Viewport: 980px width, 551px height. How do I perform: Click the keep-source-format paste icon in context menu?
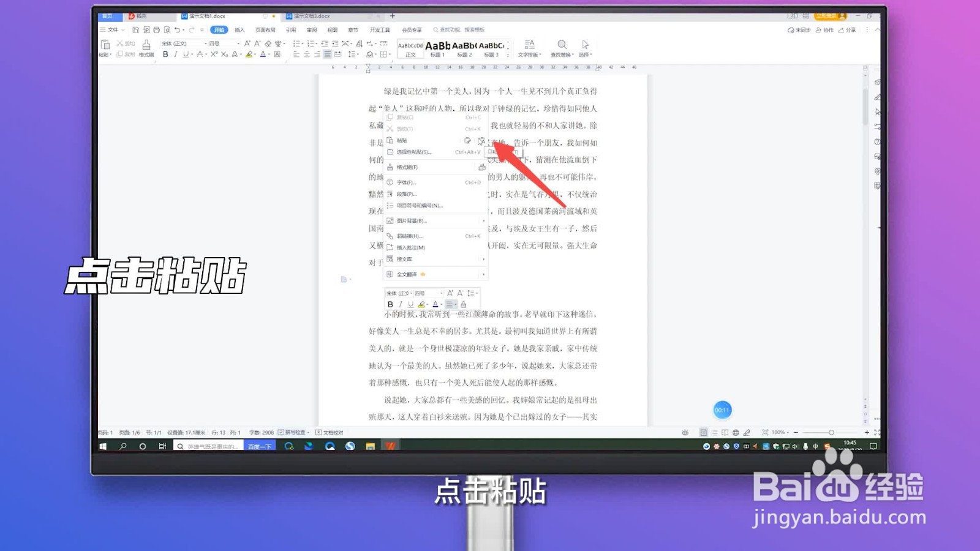click(468, 141)
